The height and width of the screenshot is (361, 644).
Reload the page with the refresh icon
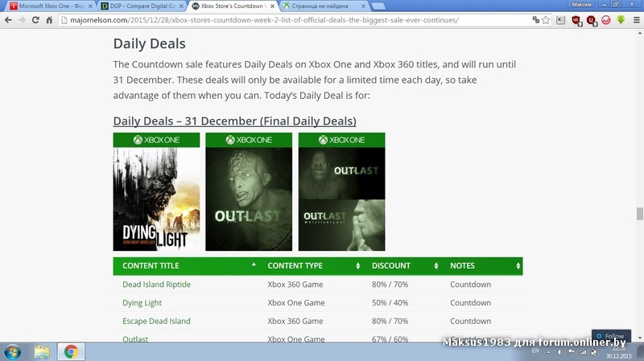click(35, 19)
